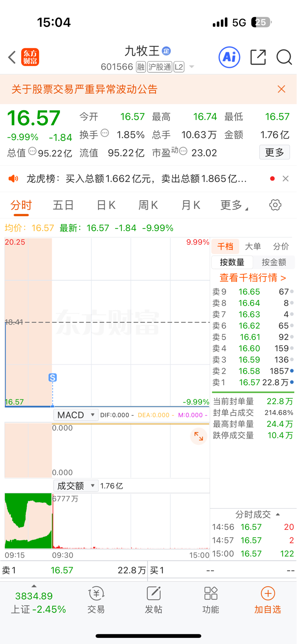297x644 pixels.
Task: Tap the bottom 买1 quote bar
Action: pyautogui.click(x=222, y=570)
